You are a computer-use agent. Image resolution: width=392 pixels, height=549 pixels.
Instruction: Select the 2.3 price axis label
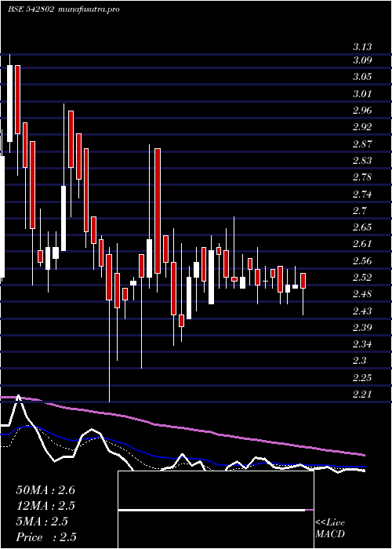click(x=359, y=361)
